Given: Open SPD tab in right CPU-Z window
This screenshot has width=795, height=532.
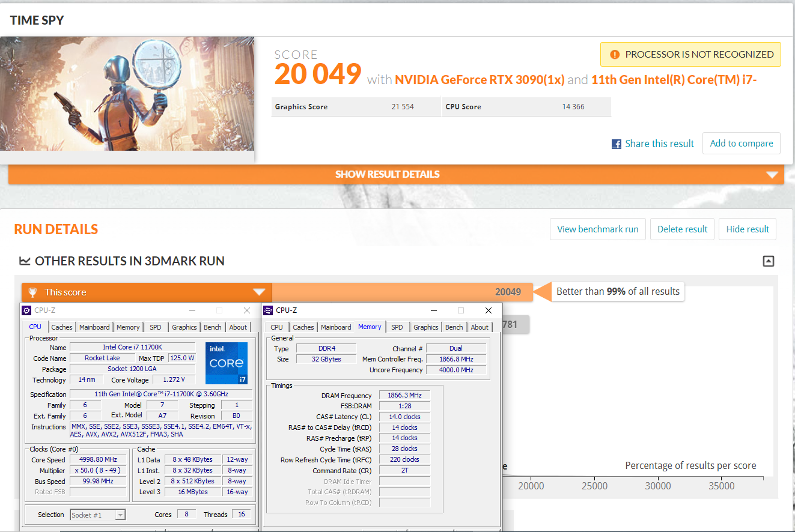Looking at the screenshot, I should click(397, 327).
